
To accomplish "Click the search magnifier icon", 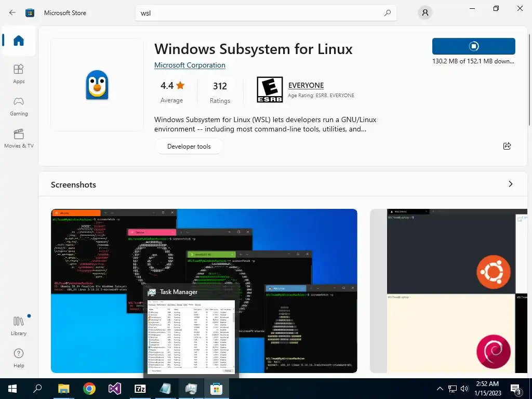I will click(388, 13).
